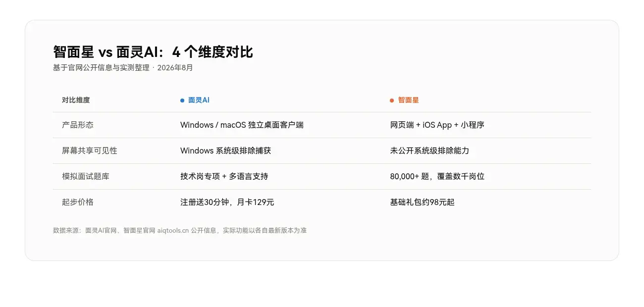Viewport: 644px width, 307px height.
Task: Select cell 'Windows / macOS 独立桌面客户端'
Action: (242, 125)
